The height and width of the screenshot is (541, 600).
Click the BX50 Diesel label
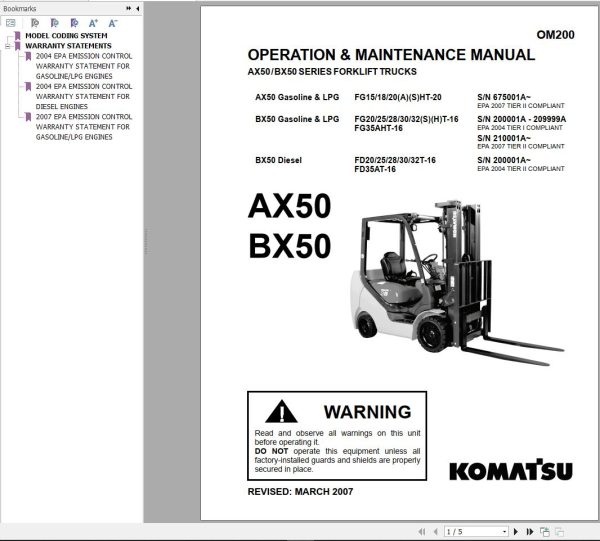pos(279,160)
